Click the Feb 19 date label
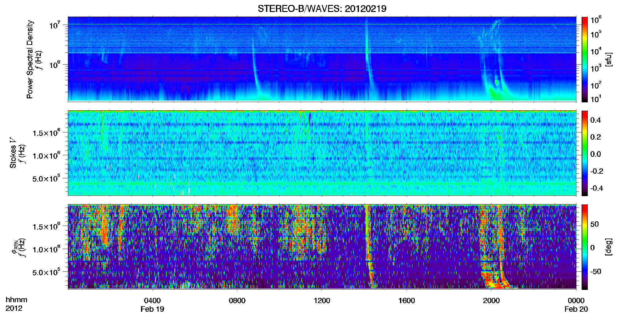The image size is (644, 332). 152,309
